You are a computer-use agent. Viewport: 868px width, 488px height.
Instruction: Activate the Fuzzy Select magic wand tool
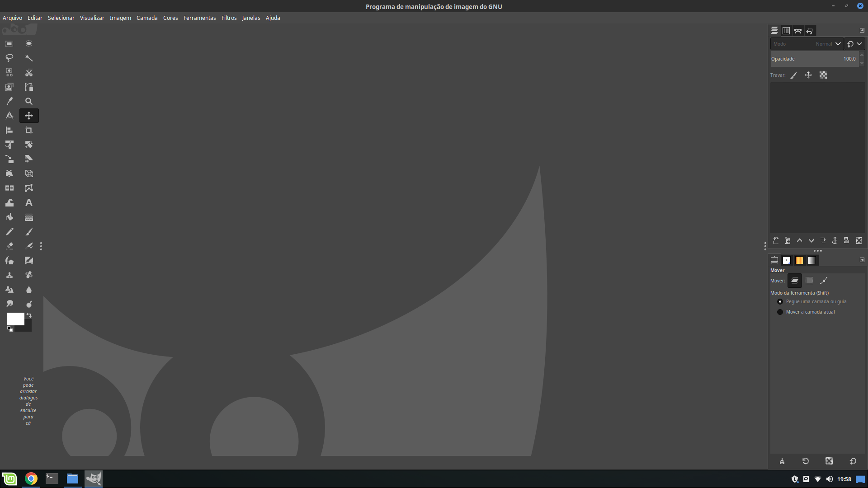(29, 58)
